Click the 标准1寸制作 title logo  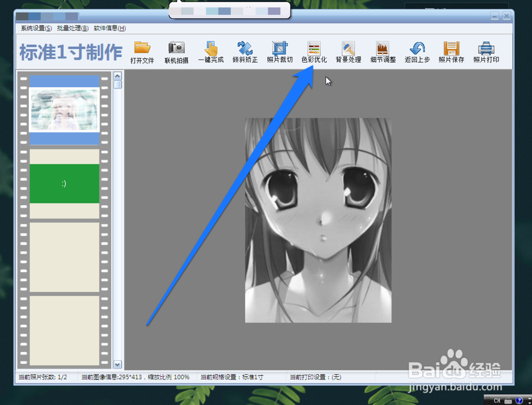pyautogui.click(x=71, y=52)
